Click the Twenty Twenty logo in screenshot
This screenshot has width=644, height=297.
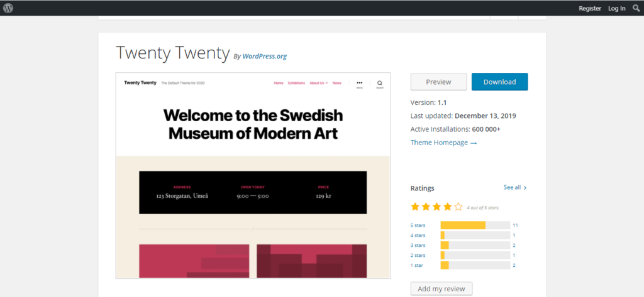tap(140, 83)
